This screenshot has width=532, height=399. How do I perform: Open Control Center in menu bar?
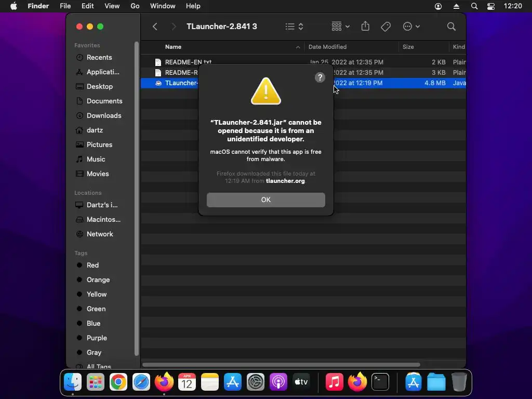[490, 6]
